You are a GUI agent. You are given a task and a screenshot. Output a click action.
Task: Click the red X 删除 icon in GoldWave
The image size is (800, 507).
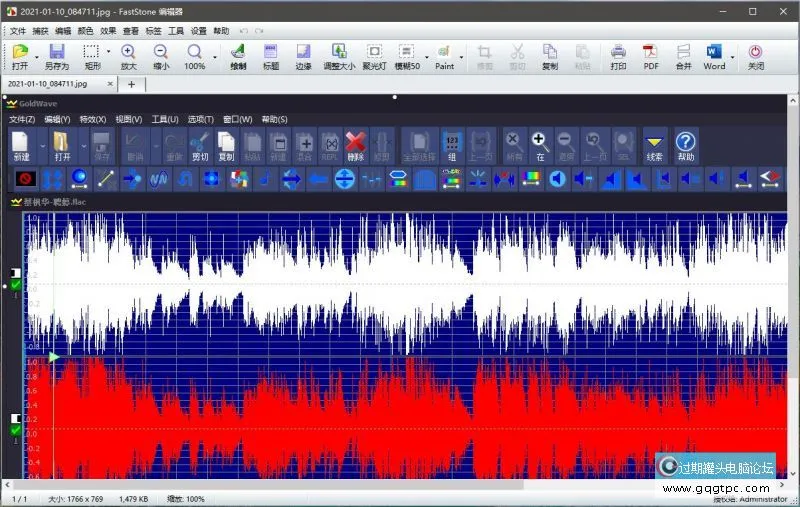(355, 146)
